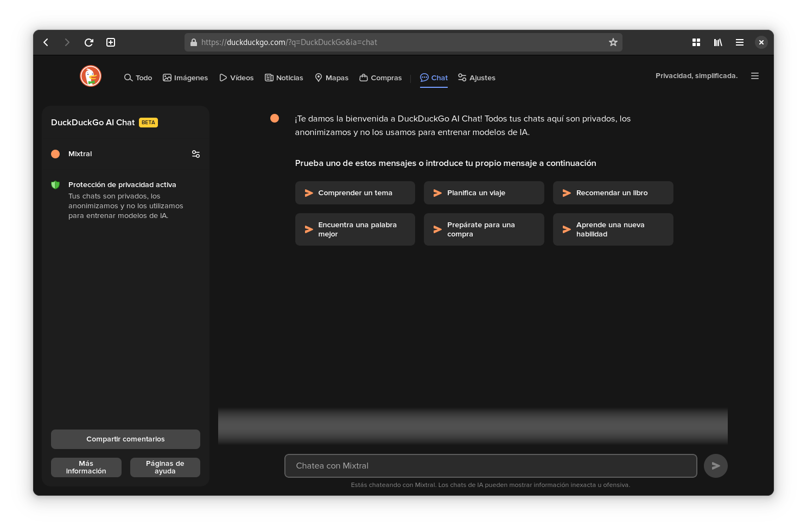Select the Chat tab
807x532 pixels.
click(434, 78)
